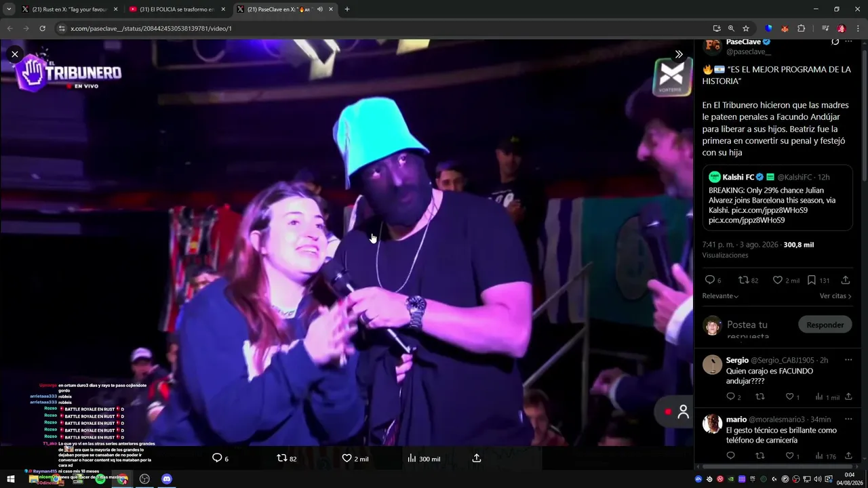Like the tweet with 2 mil likes
868x488 pixels.
(x=786, y=280)
